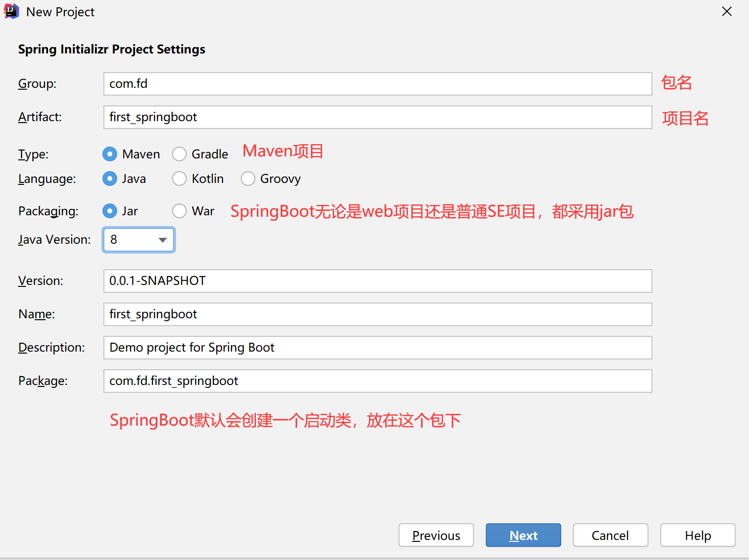Click the Group input field
Image resolution: width=749 pixels, height=560 pixels.
(377, 84)
